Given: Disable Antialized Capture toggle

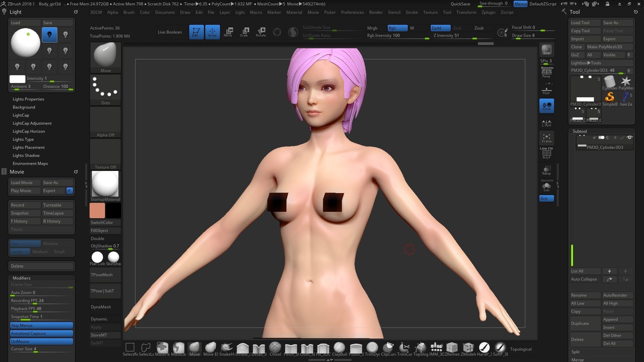Looking at the screenshot, I should pos(42,334).
